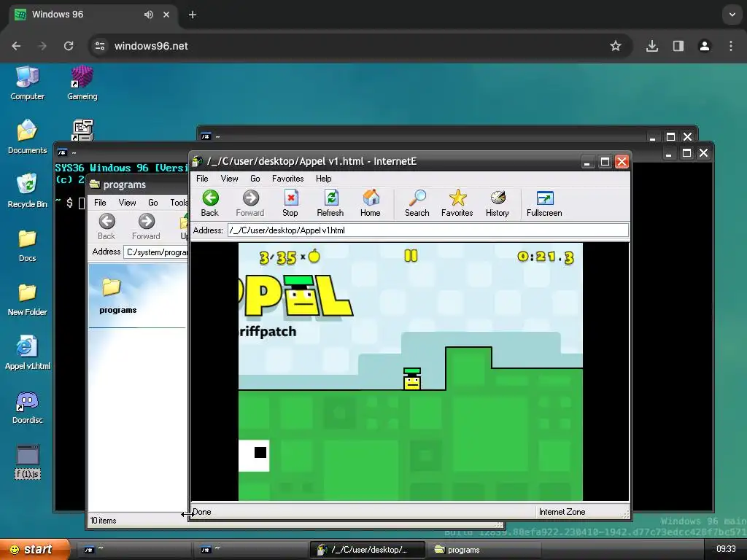Image resolution: width=747 pixels, height=560 pixels.
Task: Mute the Windows 96 browser tab
Action: point(149,15)
